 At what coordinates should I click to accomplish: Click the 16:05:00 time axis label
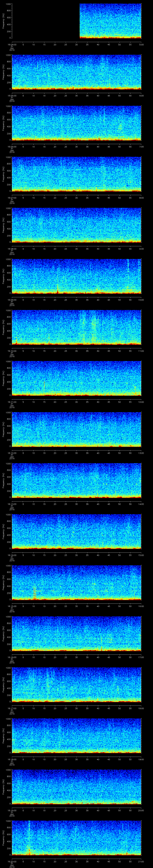pyautogui.click(x=12, y=96)
